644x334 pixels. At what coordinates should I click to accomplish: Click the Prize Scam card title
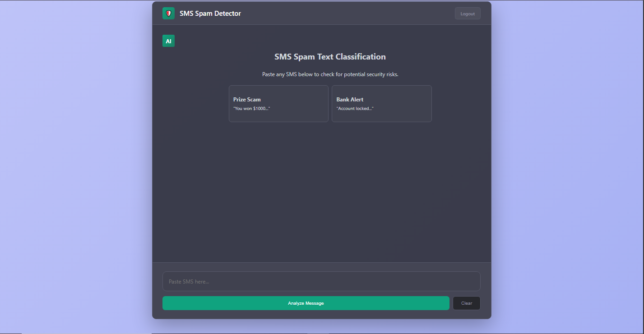(247, 99)
